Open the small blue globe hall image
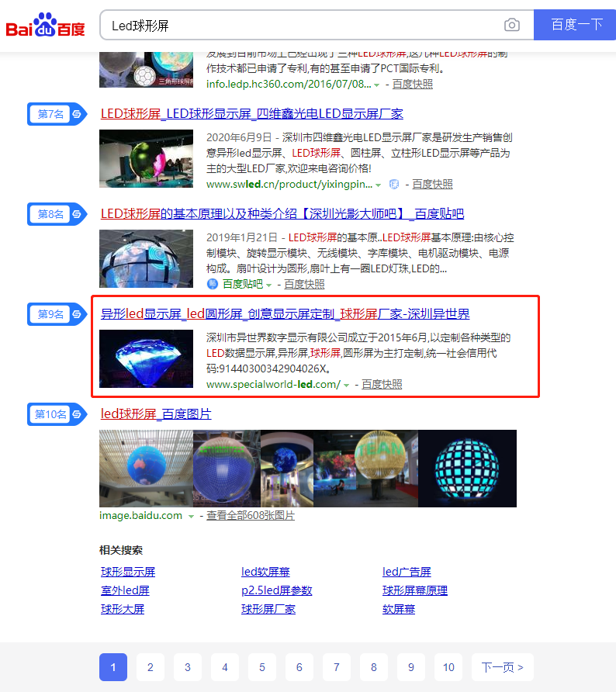 tap(287, 469)
